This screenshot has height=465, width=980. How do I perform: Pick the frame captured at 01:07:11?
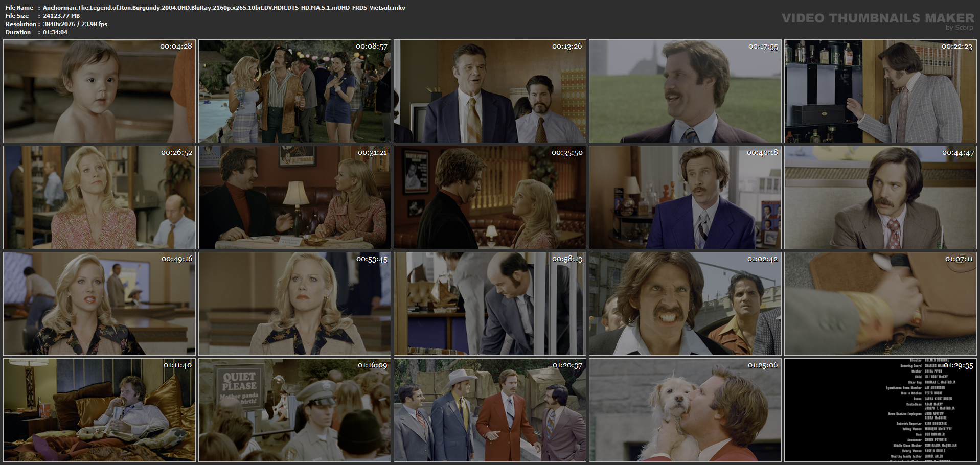click(x=880, y=304)
